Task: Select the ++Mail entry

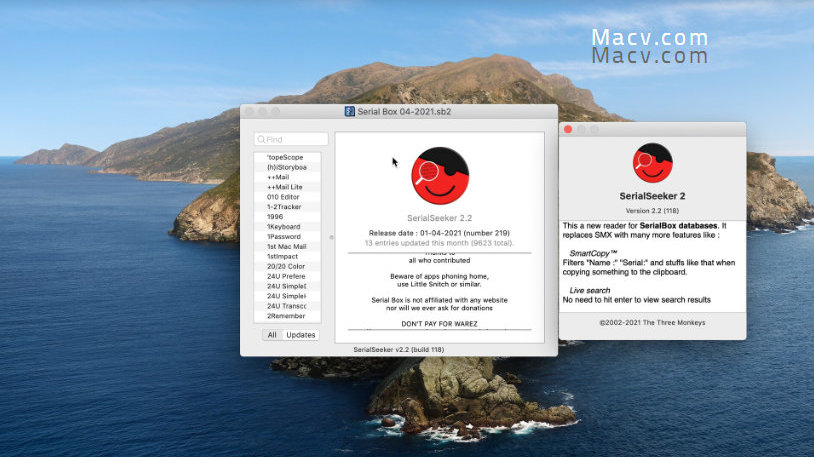Action: (x=287, y=177)
